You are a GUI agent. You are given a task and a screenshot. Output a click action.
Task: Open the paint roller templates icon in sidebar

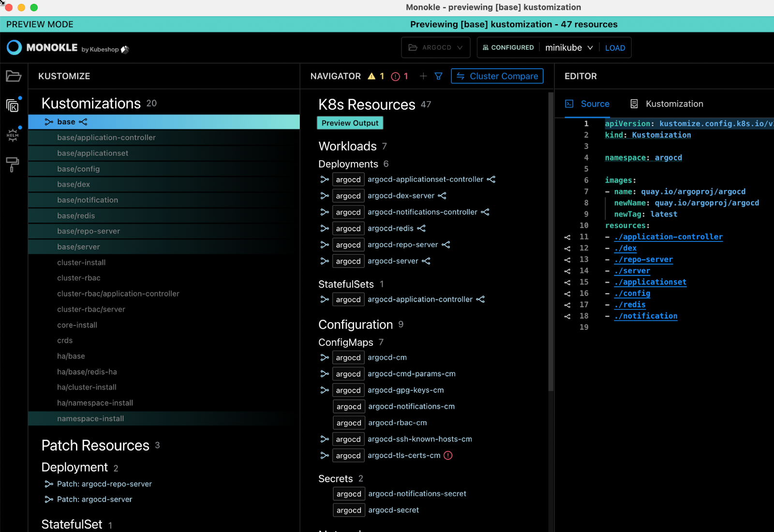point(13,164)
